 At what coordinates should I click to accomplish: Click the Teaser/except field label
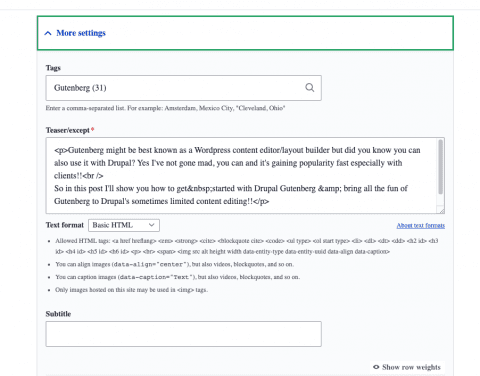(68, 130)
